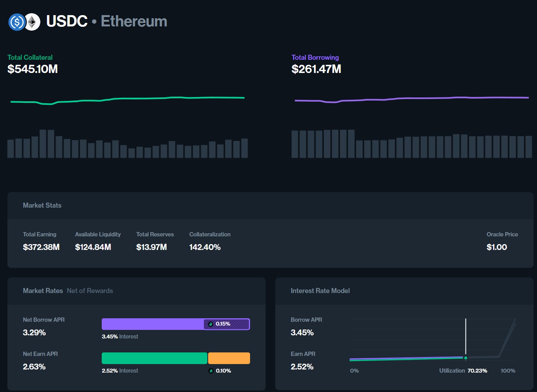Select the green Net Earn interest bar
The height and width of the screenshot is (392, 537).
[x=154, y=358]
